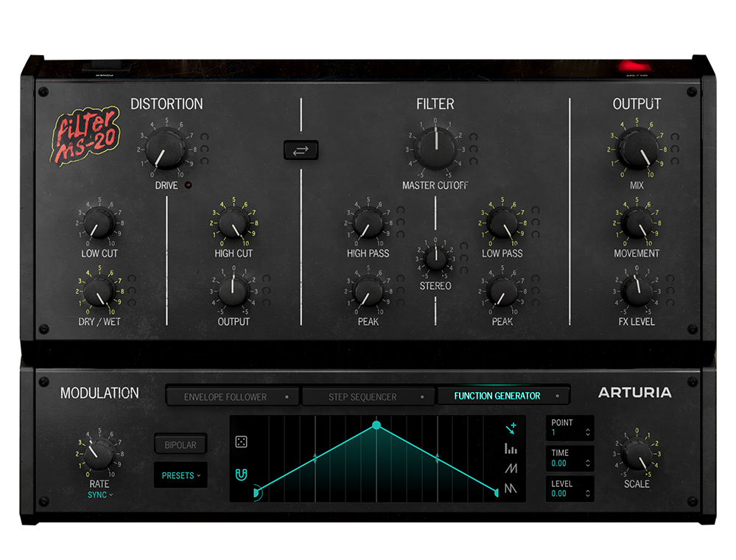The width and height of the screenshot is (736, 560).
Task: Click the Low Pass knob
Action: 502,223
